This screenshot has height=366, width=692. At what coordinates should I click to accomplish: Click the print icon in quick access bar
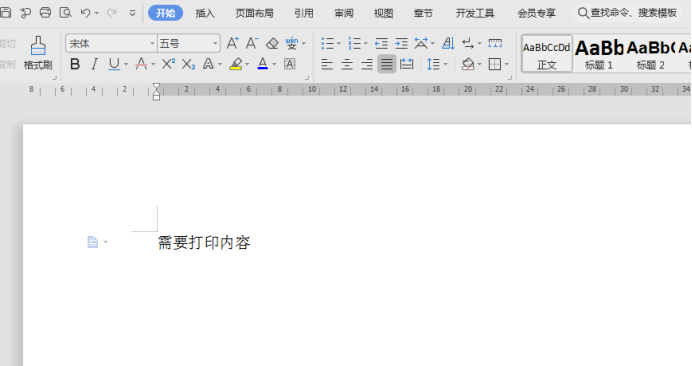(45, 13)
